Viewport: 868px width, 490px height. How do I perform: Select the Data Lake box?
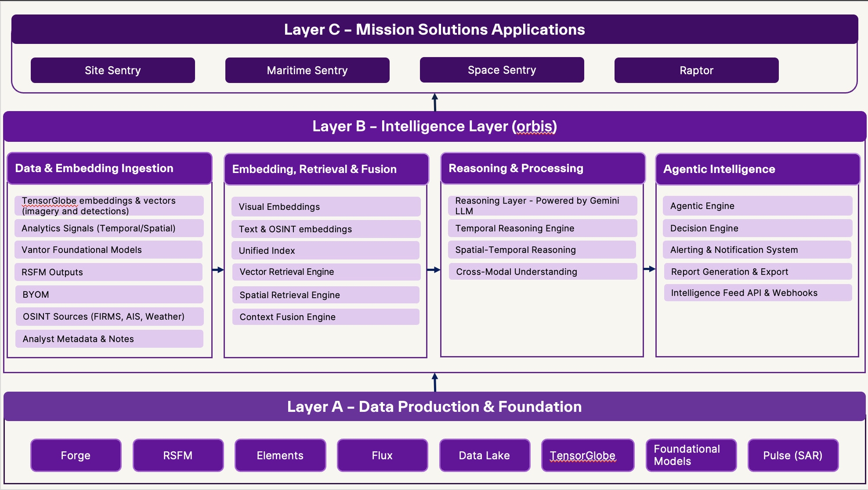click(x=485, y=455)
